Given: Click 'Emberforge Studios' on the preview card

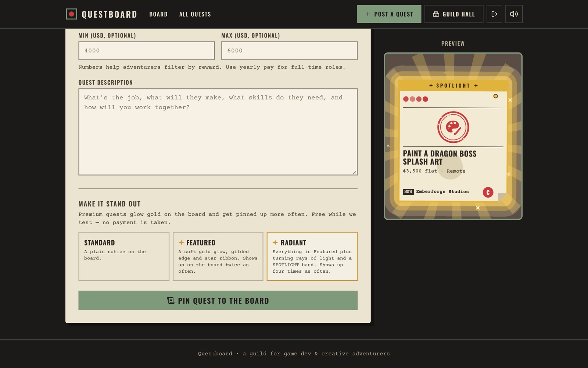Looking at the screenshot, I should (x=442, y=192).
